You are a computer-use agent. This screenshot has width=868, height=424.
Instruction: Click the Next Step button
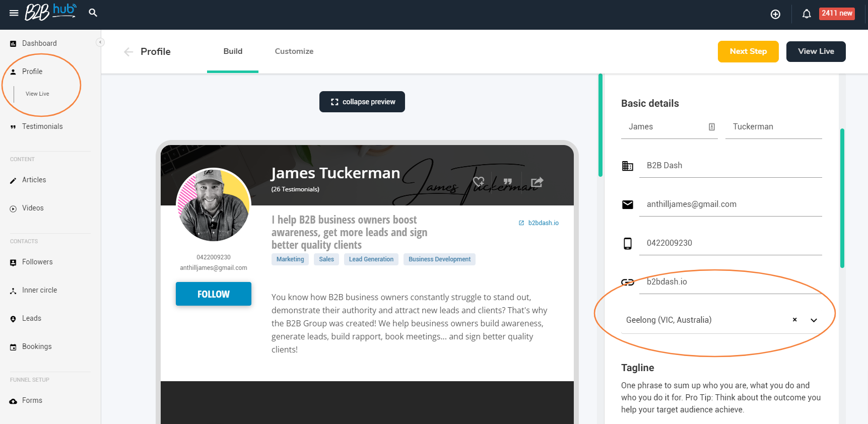[x=748, y=51]
